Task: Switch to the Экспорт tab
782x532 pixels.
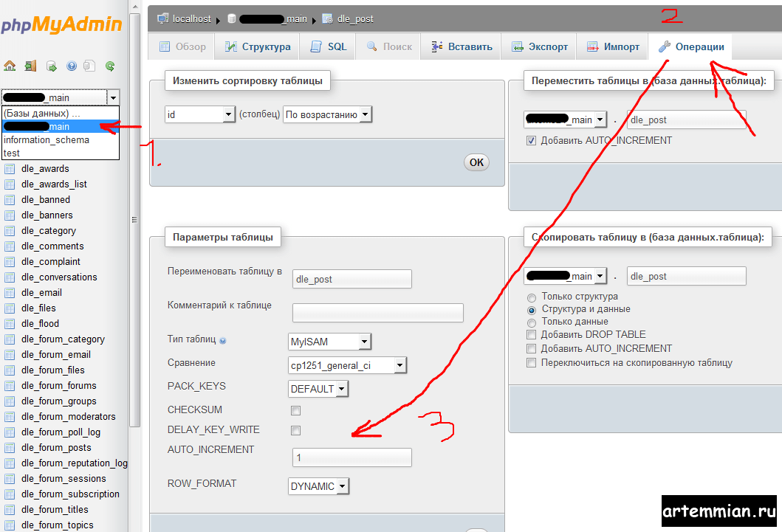Action: (539, 46)
